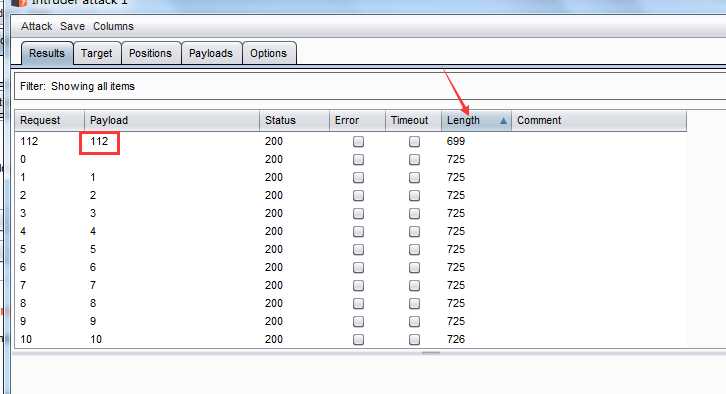726x394 pixels.
Task: Toggle the Timeout checkbox for request 9
Action: (x=414, y=321)
